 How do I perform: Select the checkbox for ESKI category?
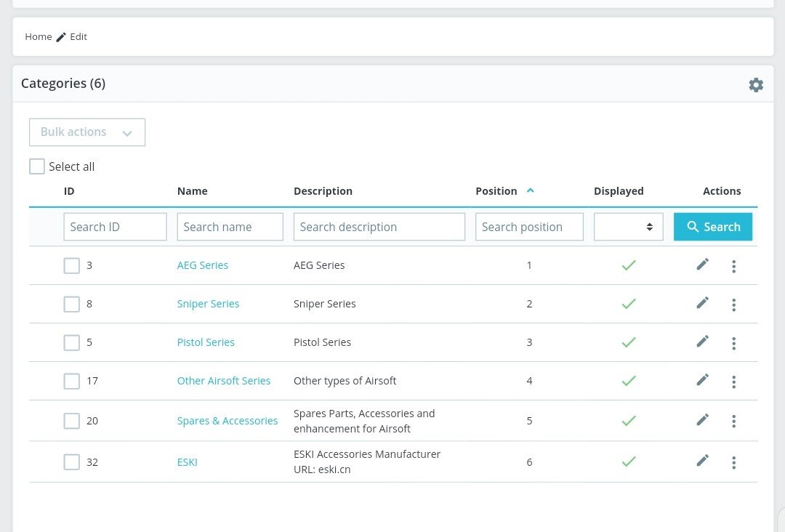coord(71,462)
